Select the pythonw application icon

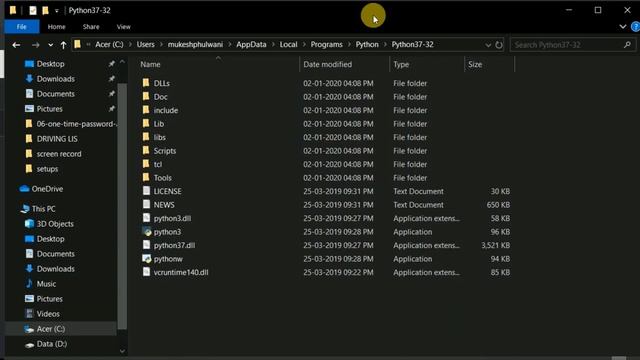147,259
